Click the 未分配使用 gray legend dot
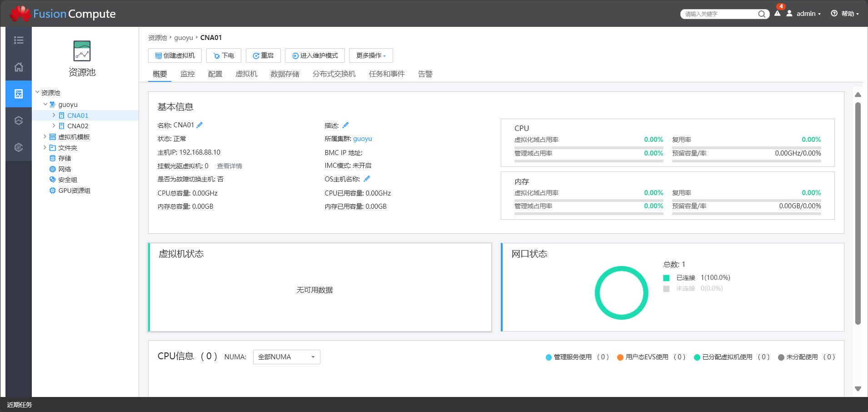Screen dimensions: 868x412 click(781, 357)
